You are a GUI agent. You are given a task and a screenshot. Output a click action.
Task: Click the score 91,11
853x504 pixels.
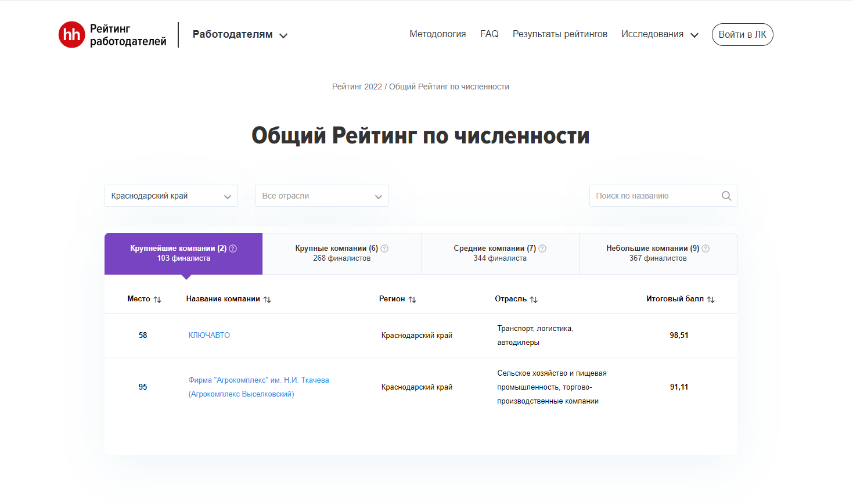click(679, 387)
